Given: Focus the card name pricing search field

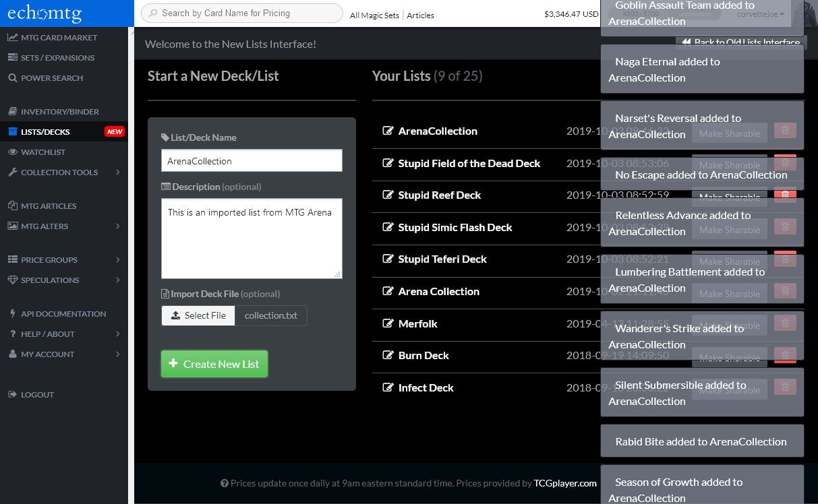Looking at the screenshot, I should pyautogui.click(x=242, y=13).
